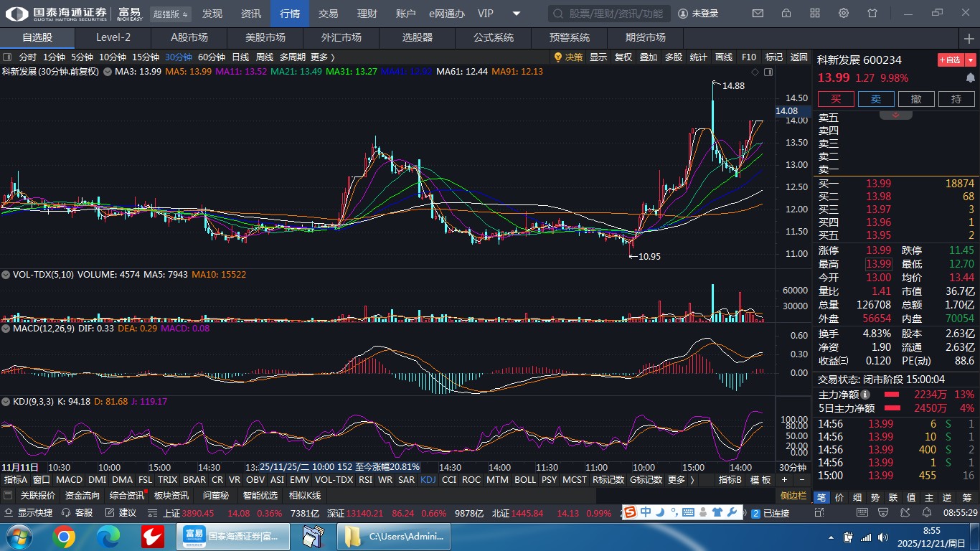Open the settings gear icon
Screen dimensions: 980x551
(844, 14)
